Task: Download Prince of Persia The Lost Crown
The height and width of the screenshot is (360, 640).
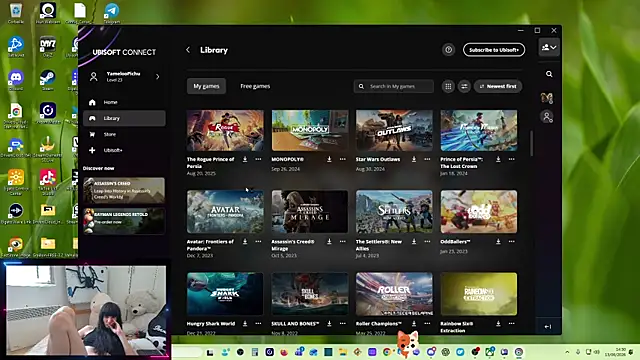Action: (x=498, y=159)
